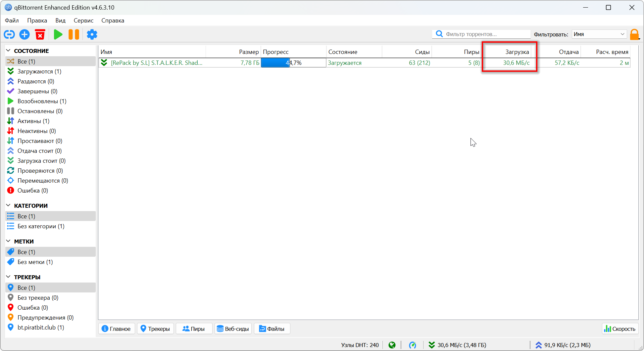Toggle alternative speed limits gauge icon
Screen dimensions: 644x351
click(x=413, y=345)
